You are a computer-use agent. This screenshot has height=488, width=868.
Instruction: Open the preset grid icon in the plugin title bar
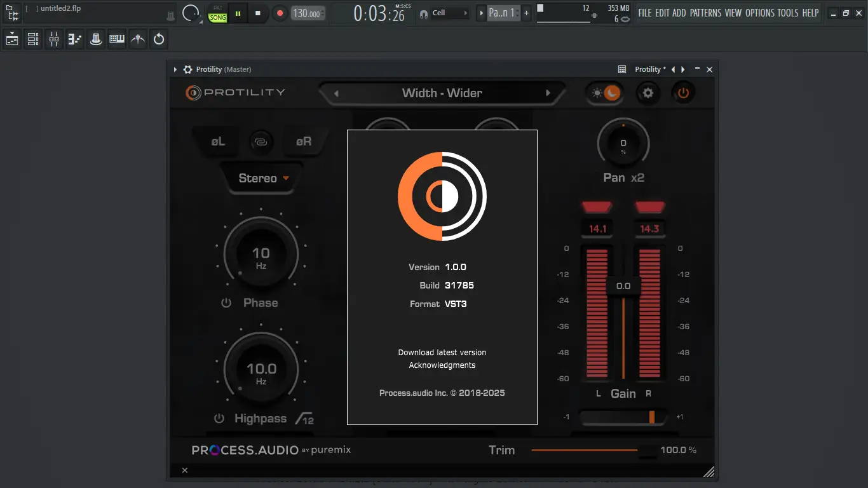[x=622, y=69]
